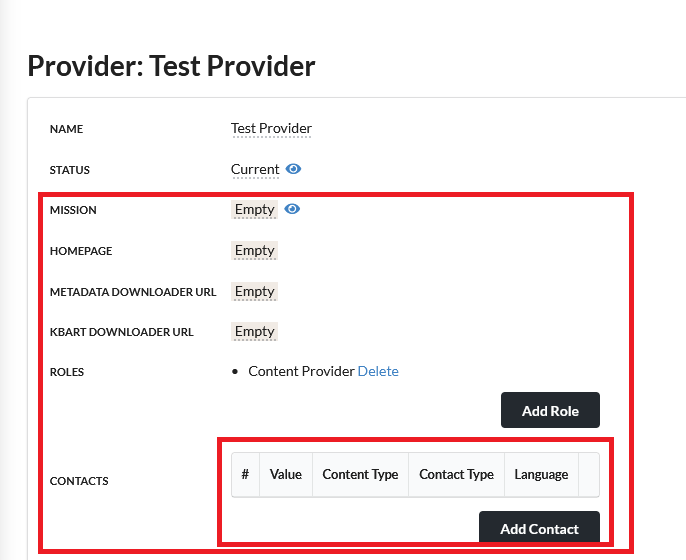Click the Provider: Test Provider heading
This screenshot has height=560, width=686.
tap(171, 66)
